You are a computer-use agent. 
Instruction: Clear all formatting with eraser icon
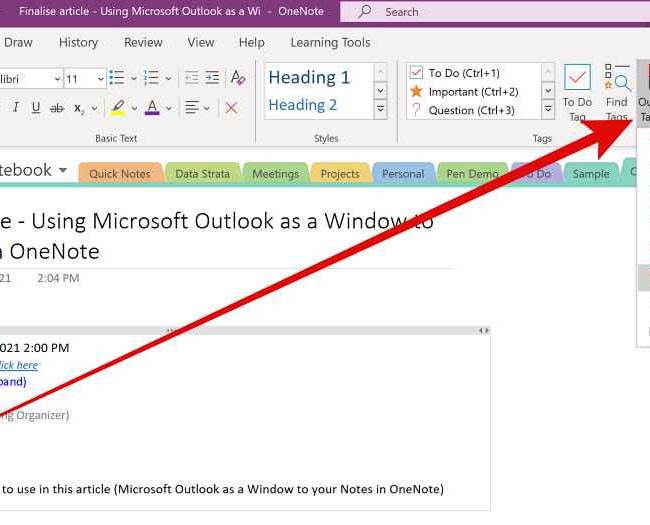238,78
